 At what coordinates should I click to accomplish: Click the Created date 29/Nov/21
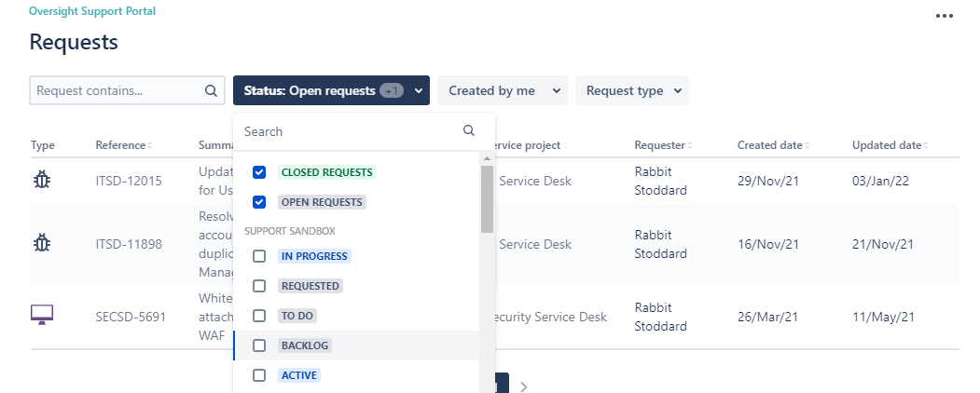click(768, 181)
